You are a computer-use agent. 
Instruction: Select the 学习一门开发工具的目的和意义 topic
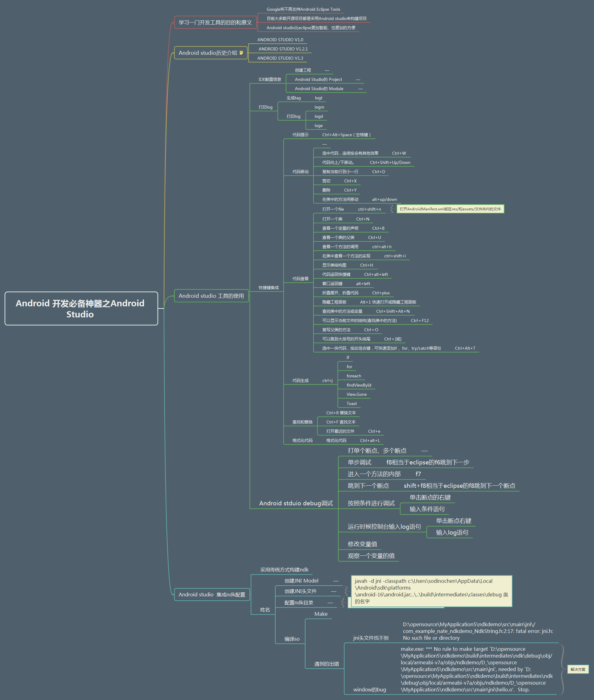click(215, 22)
